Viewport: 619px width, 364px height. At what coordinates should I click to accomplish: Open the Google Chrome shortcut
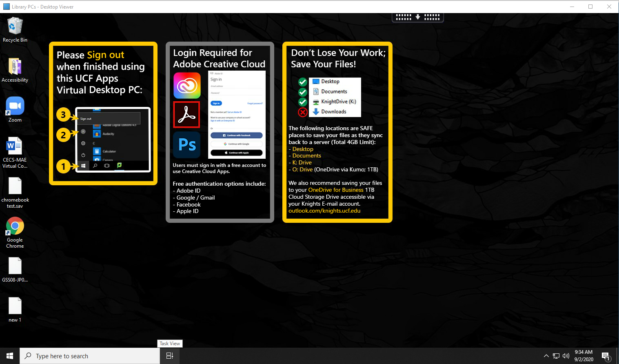click(15, 232)
